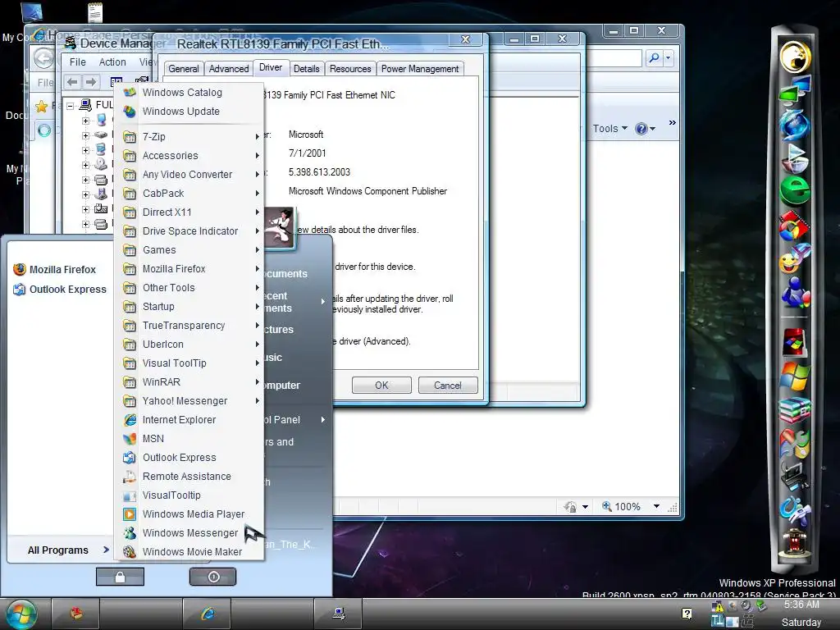This screenshot has width=840, height=630.
Task: Open the Tools dropdown in browser window
Action: [609, 129]
